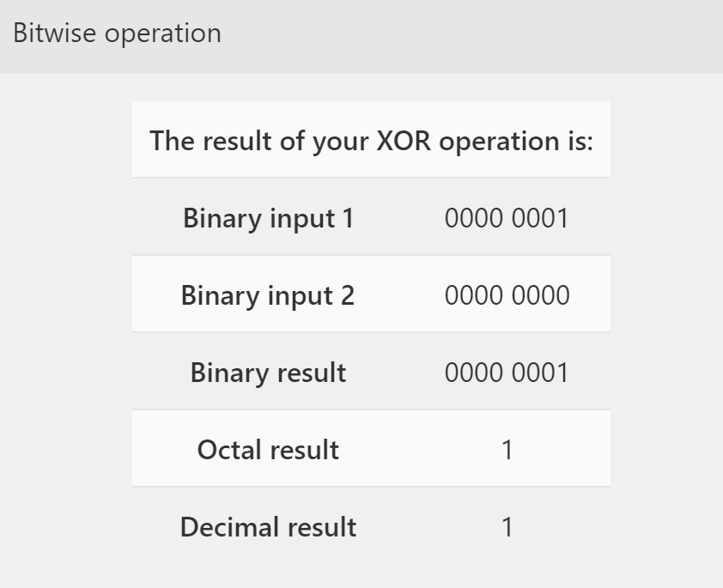Image resolution: width=723 pixels, height=588 pixels.
Task: Click the "Binary input 2" row label
Action: tap(268, 295)
